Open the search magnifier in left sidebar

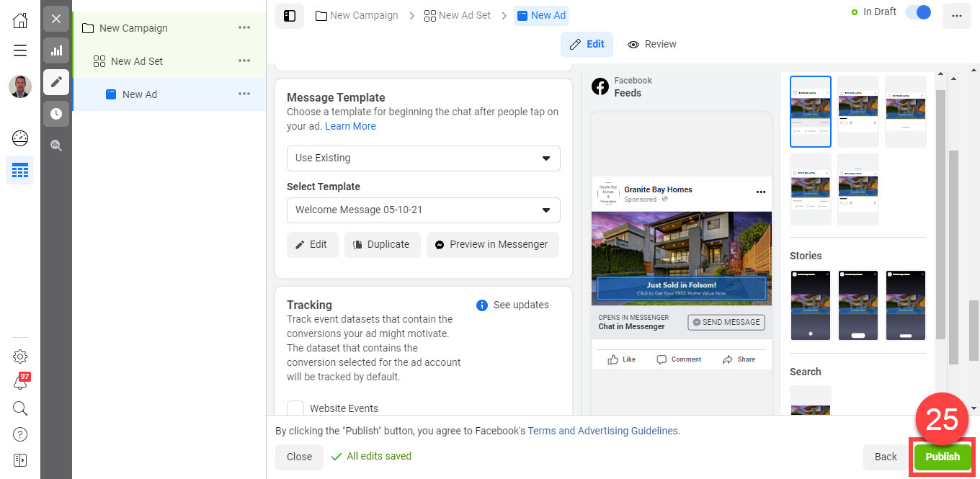(19, 408)
